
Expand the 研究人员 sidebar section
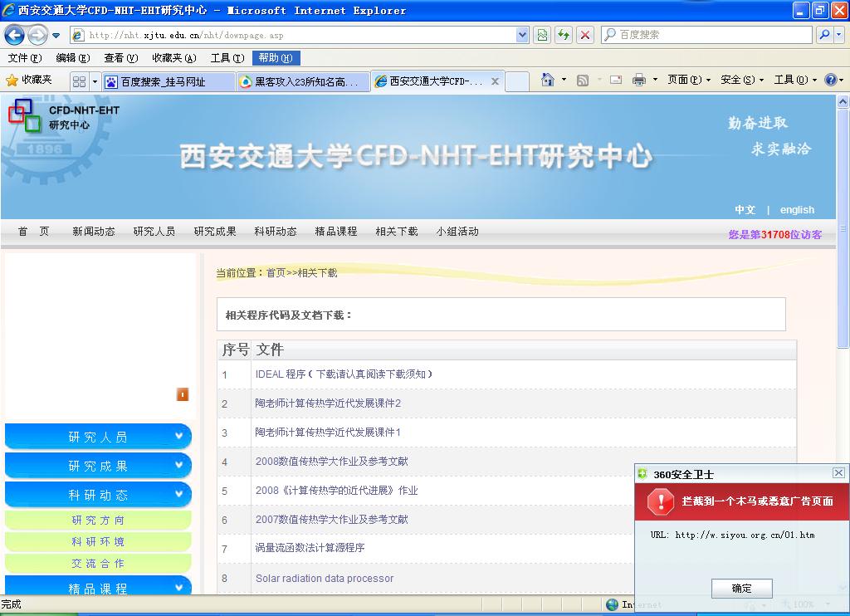point(98,437)
